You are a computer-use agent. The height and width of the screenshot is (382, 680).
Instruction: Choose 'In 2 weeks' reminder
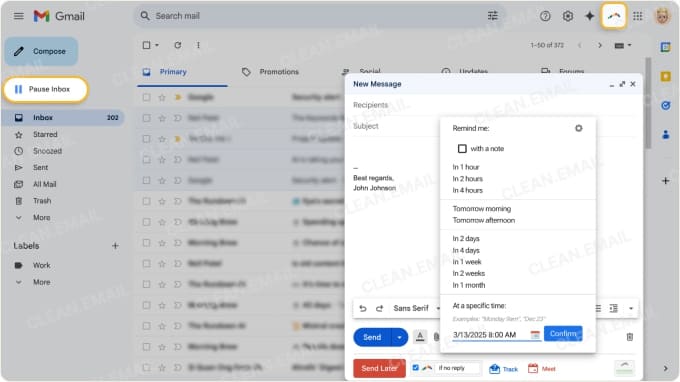(x=468, y=274)
